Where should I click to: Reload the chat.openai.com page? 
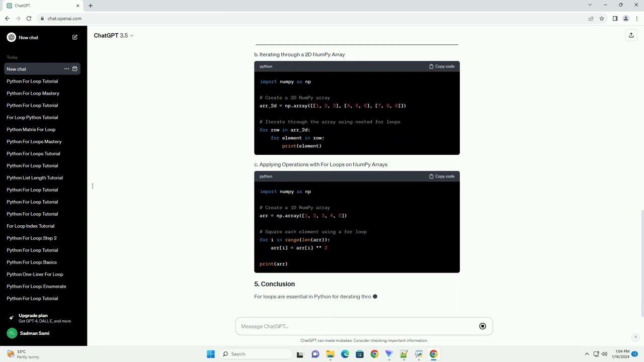(x=29, y=19)
